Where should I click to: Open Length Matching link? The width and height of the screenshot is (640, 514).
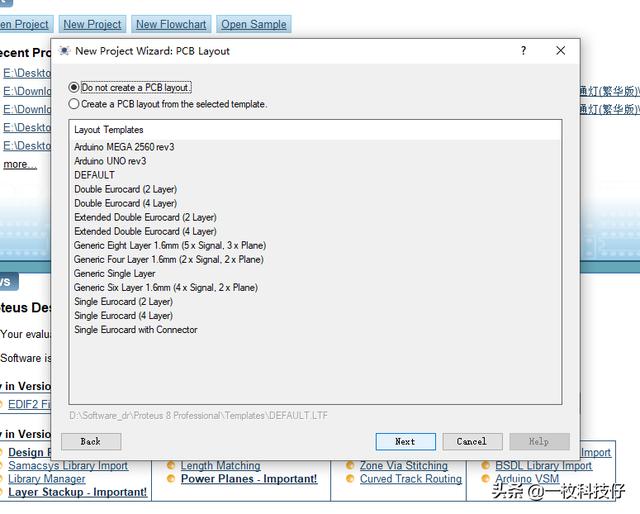click(220, 465)
